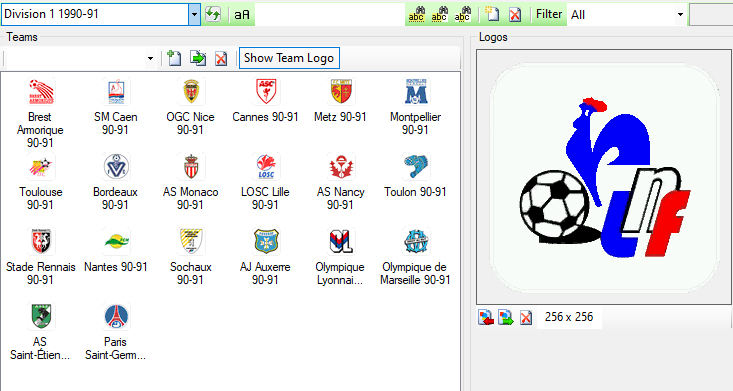The image size is (733, 391).
Task: Click the Toulouse 90-91 text label
Action: (x=41, y=198)
